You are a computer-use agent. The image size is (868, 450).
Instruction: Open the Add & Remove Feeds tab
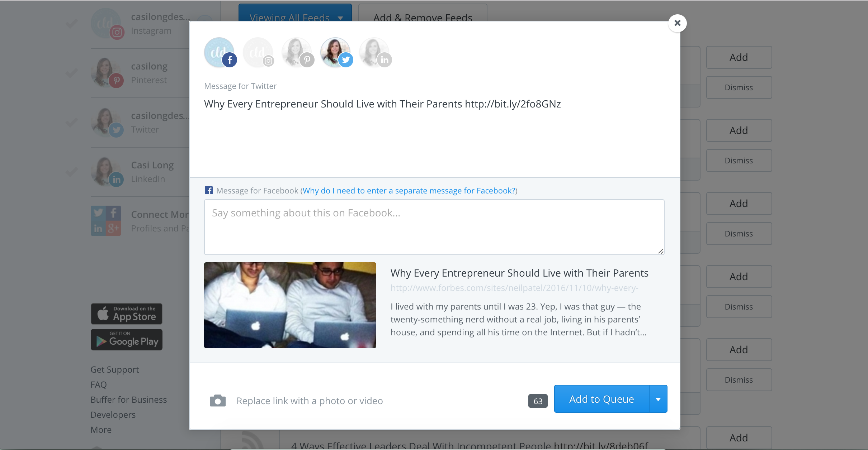(x=423, y=14)
